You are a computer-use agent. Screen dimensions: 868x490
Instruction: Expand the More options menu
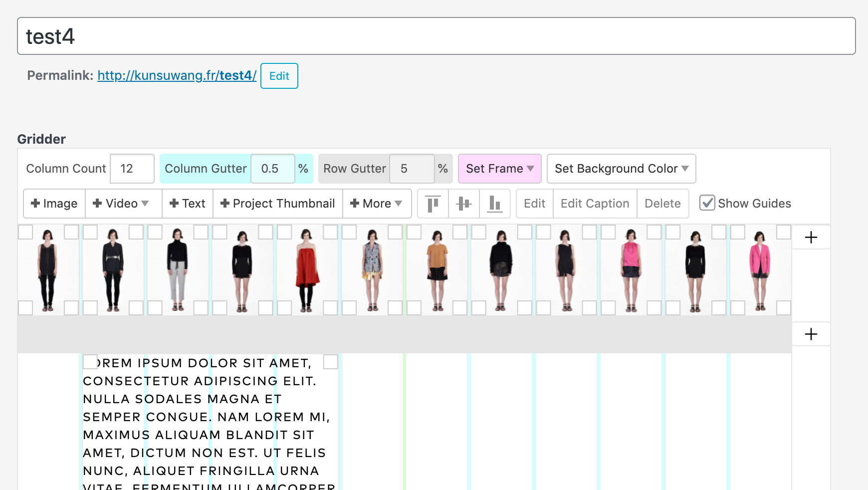[x=377, y=204]
